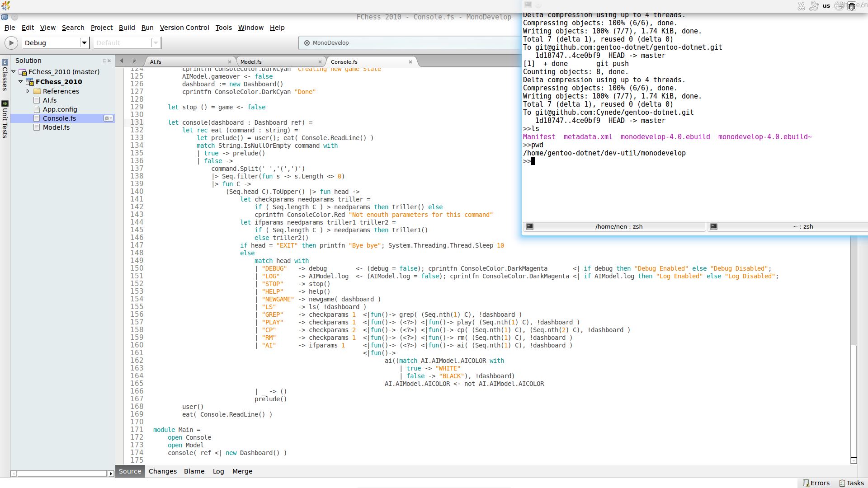The width and height of the screenshot is (868, 488).
Task: Navigate back with the left arrow icon
Action: (x=122, y=61)
